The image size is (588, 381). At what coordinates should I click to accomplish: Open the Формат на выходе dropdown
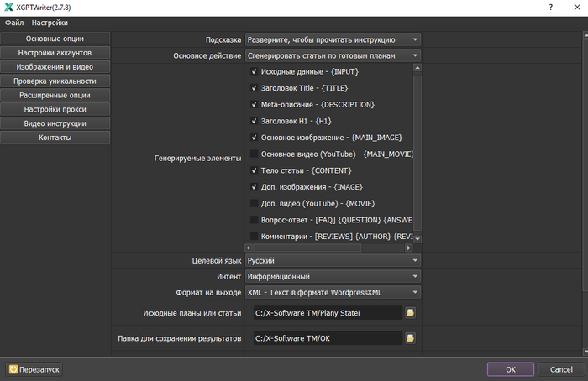click(333, 292)
